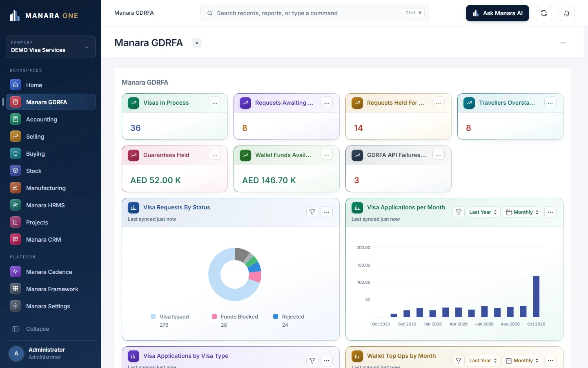The width and height of the screenshot is (588, 368).
Task: Open the more menu on Guarantees Held card
Action: click(x=215, y=155)
